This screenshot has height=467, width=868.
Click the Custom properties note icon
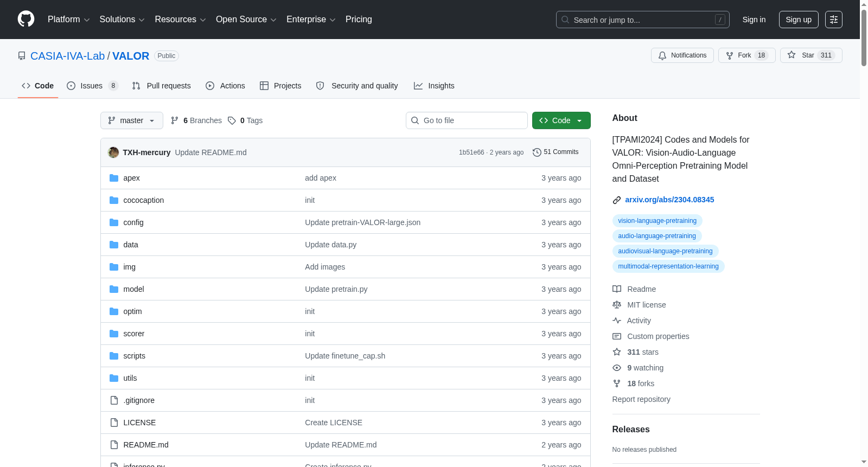[617, 336]
